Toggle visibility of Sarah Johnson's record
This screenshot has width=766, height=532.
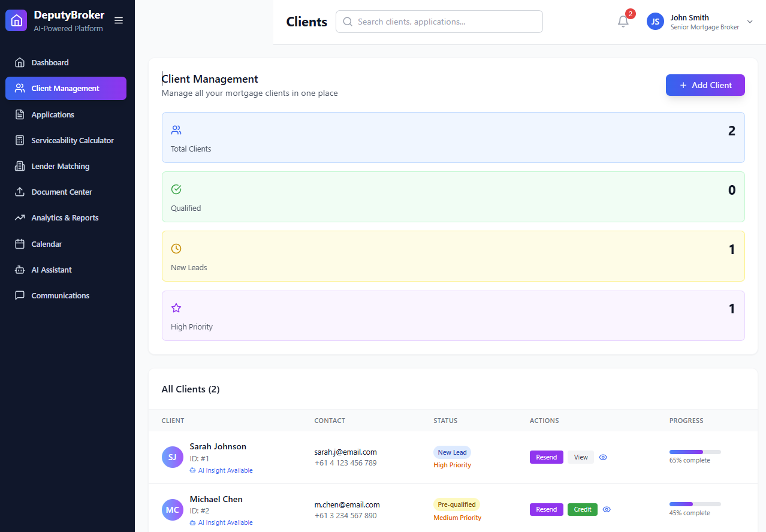[602, 457]
